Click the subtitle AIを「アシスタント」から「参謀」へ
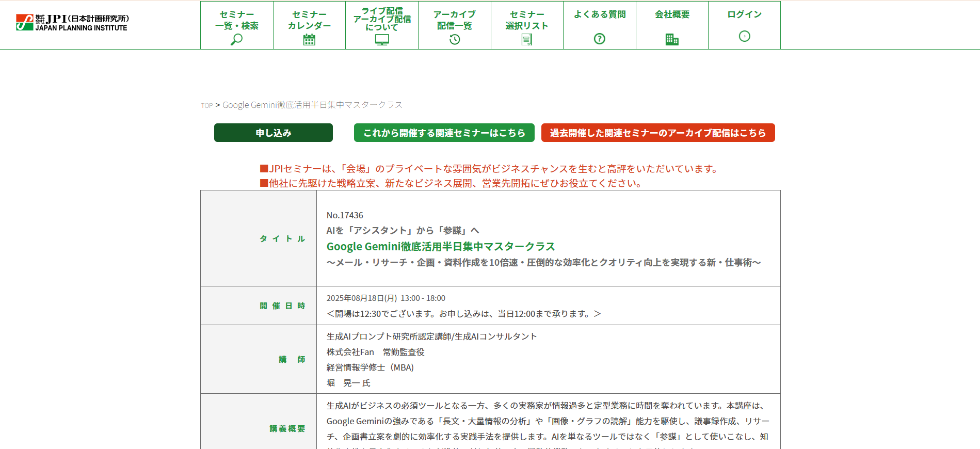The image size is (980, 449). tap(403, 231)
